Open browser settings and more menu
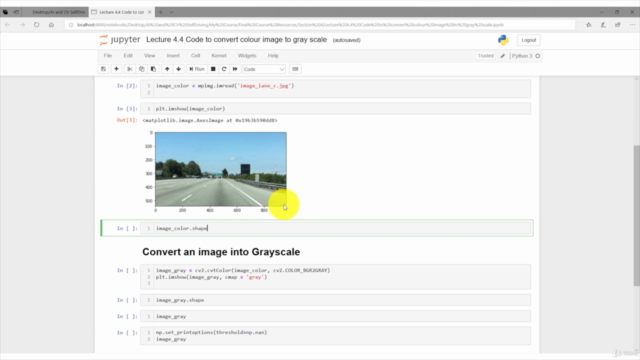This screenshot has width=640, height=360. (632, 25)
